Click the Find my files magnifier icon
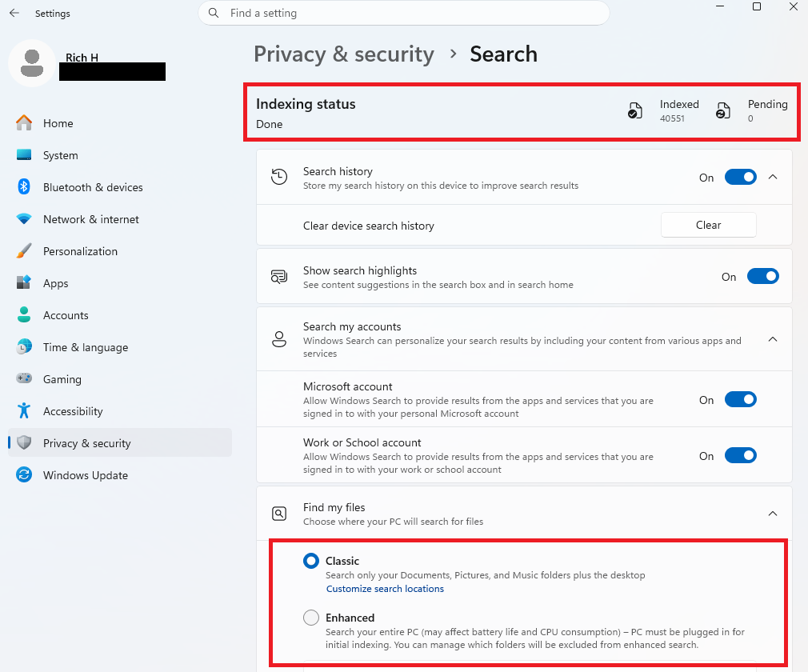The height and width of the screenshot is (672, 808). (x=279, y=514)
